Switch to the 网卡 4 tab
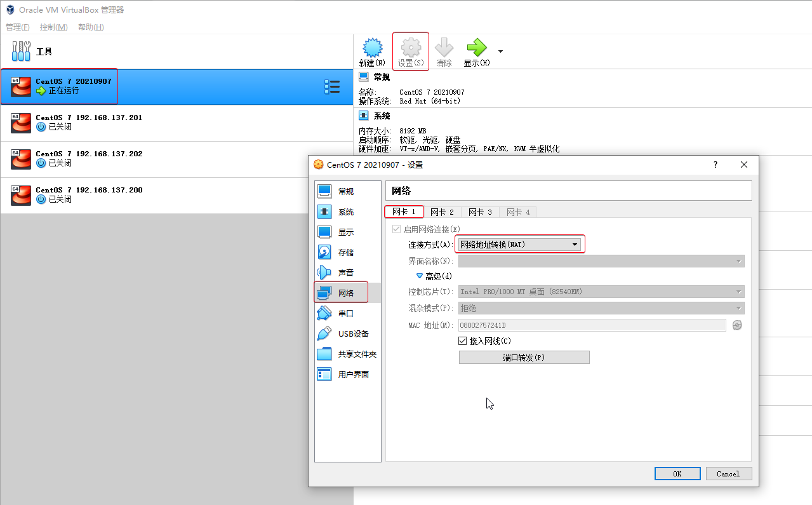 click(x=518, y=212)
